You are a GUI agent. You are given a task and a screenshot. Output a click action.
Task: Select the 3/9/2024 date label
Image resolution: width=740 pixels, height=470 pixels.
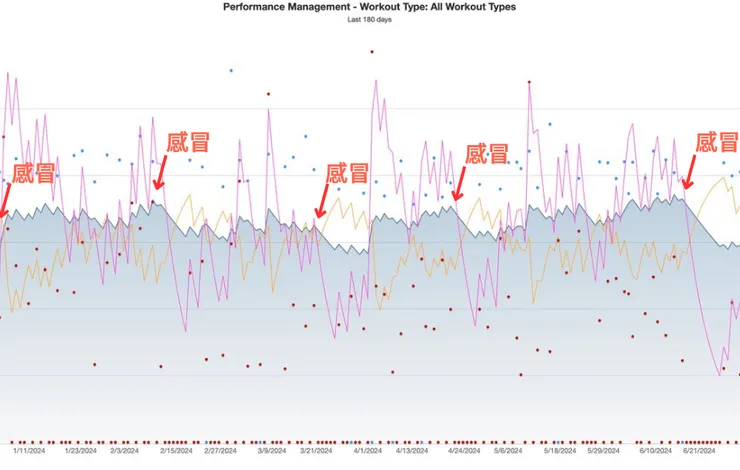click(272, 451)
